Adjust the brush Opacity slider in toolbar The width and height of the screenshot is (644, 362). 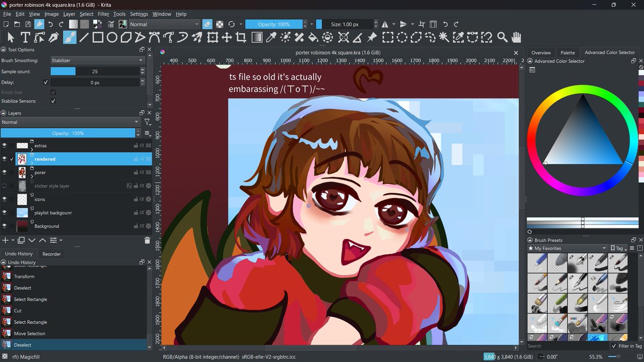pyautogui.click(x=274, y=24)
